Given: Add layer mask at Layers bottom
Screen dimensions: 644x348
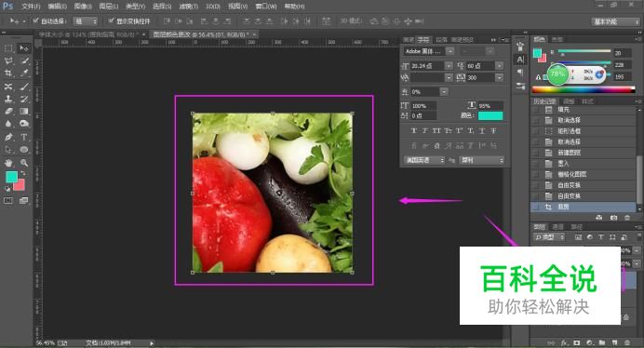Looking at the screenshot, I should pyautogui.click(x=577, y=342).
